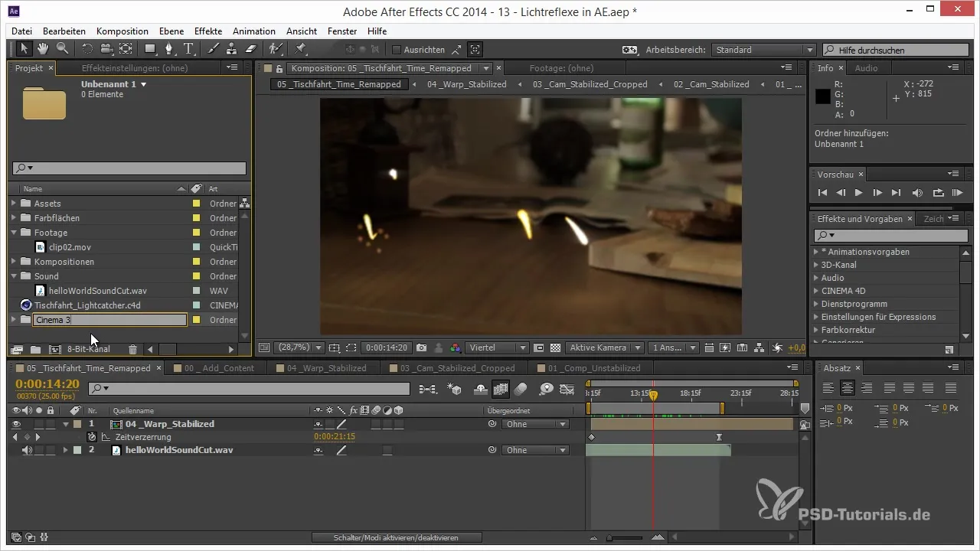The width and height of the screenshot is (980, 551).
Task: Select the Selection arrow tool
Action: [x=24, y=49]
